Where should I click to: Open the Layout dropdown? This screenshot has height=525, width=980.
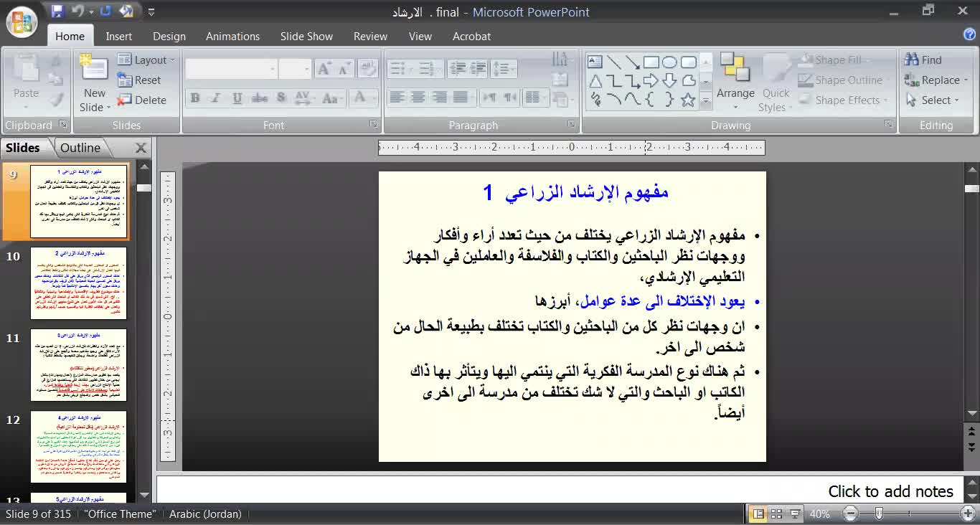(146, 60)
